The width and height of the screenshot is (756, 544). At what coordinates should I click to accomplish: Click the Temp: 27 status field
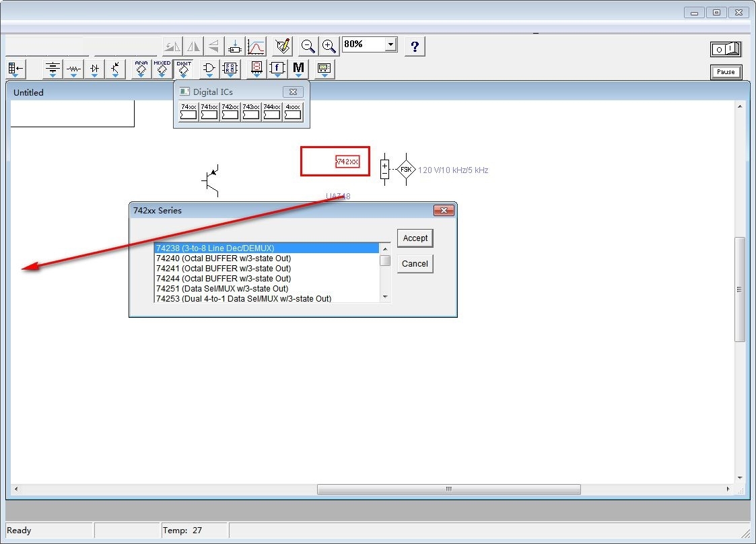(x=195, y=531)
